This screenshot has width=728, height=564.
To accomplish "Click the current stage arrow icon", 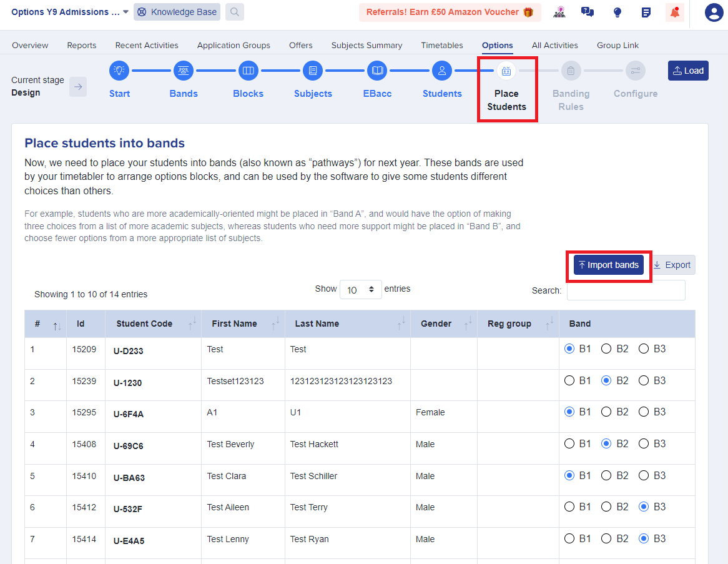I will click(78, 87).
